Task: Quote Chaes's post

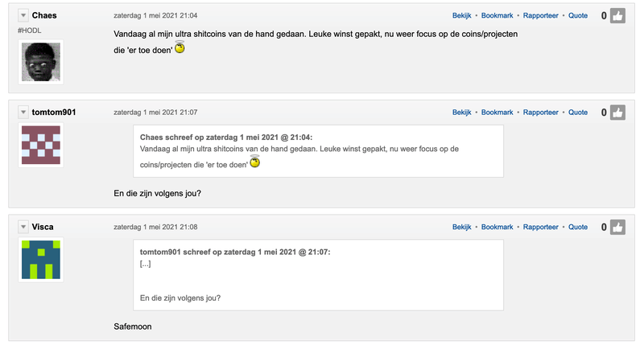Action: [578, 15]
